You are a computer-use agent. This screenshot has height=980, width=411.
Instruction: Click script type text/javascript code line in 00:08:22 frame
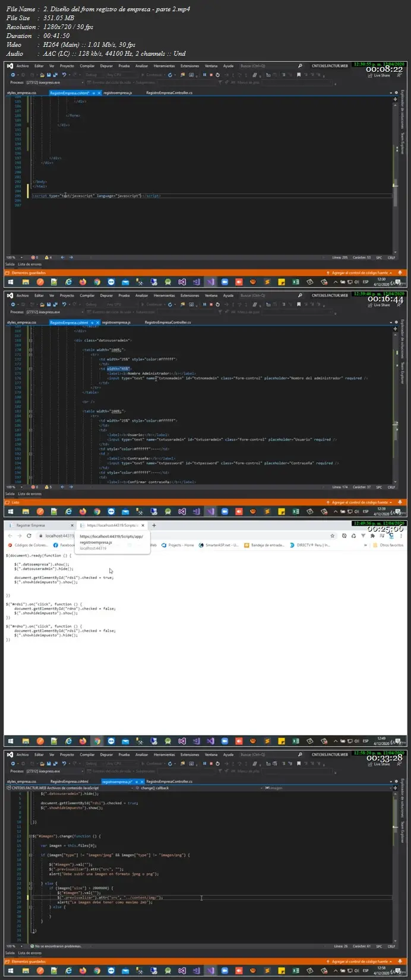point(96,195)
